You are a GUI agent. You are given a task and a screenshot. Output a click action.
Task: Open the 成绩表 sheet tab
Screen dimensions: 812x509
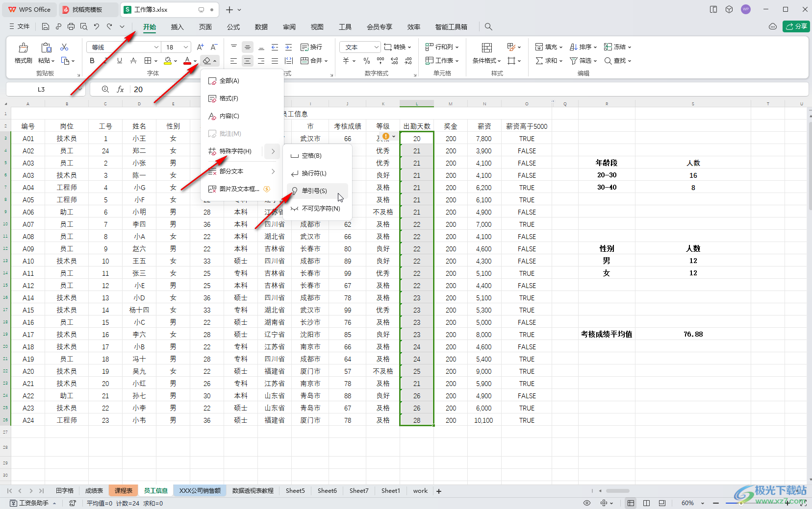[94, 491]
